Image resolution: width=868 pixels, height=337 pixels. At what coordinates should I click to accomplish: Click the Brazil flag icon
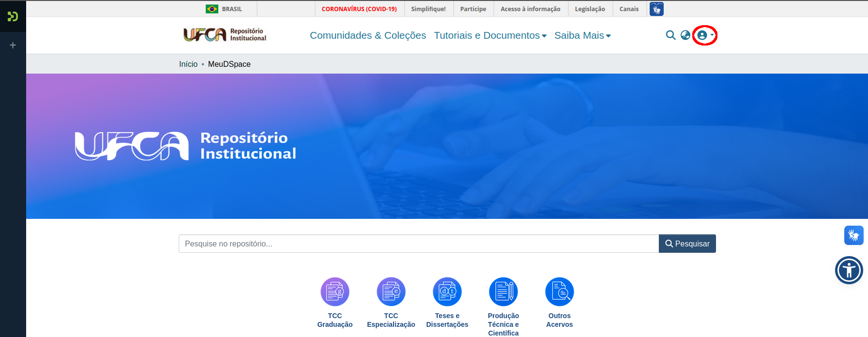coord(212,9)
